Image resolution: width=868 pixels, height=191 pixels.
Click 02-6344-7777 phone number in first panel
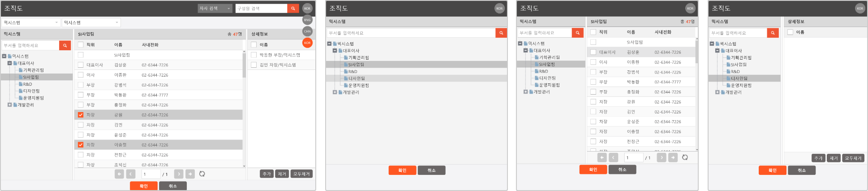[155, 95]
